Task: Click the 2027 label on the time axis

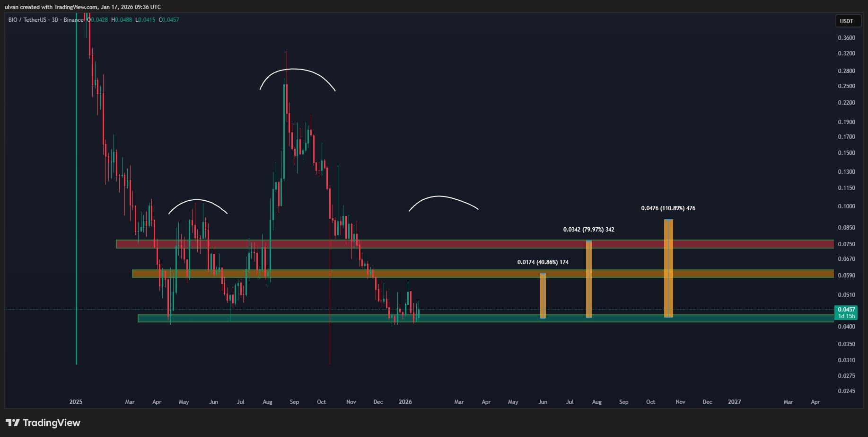Action: [735, 402]
